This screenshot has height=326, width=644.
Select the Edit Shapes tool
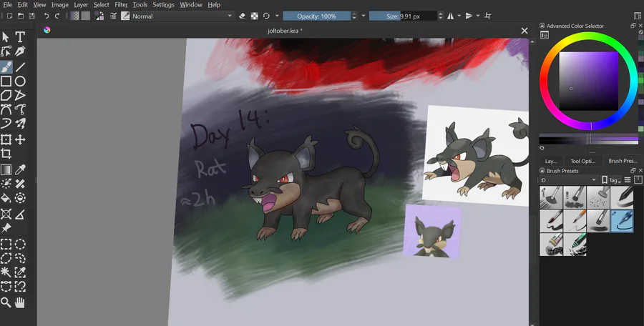point(6,51)
